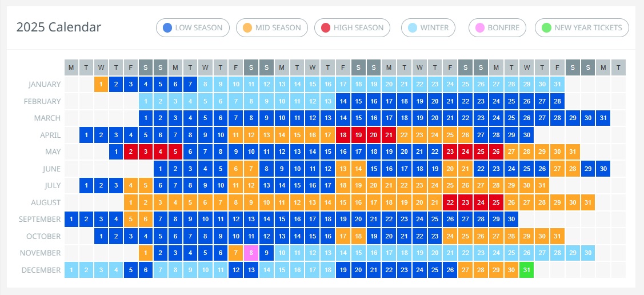The image size is (644, 295).
Task: Click the 2025 Calendar heading
Action: point(59,27)
